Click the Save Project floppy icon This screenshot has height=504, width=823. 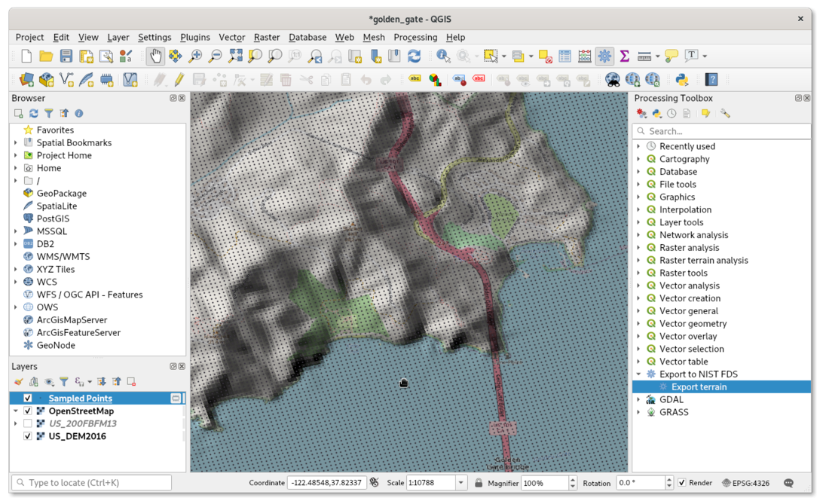pos(66,56)
